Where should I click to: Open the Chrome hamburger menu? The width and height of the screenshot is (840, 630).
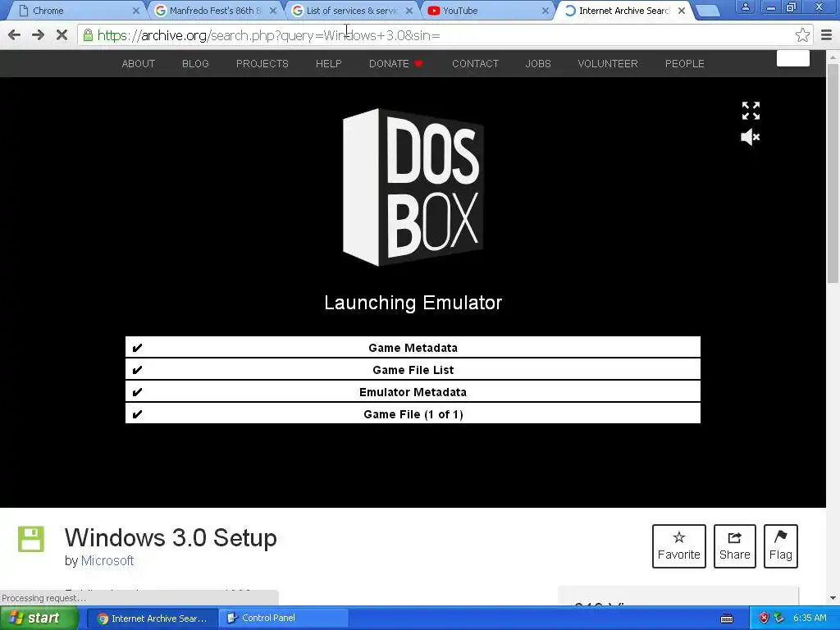click(x=826, y=35)
